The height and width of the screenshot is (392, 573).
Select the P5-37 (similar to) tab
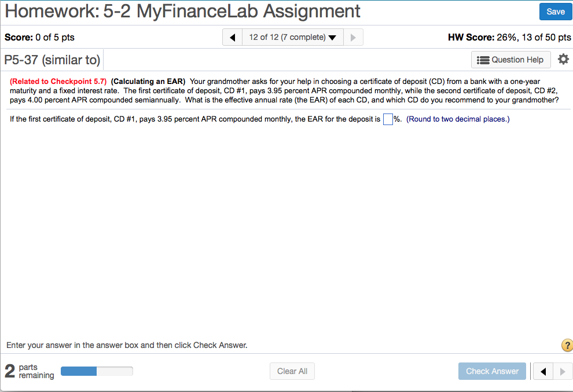52,60
